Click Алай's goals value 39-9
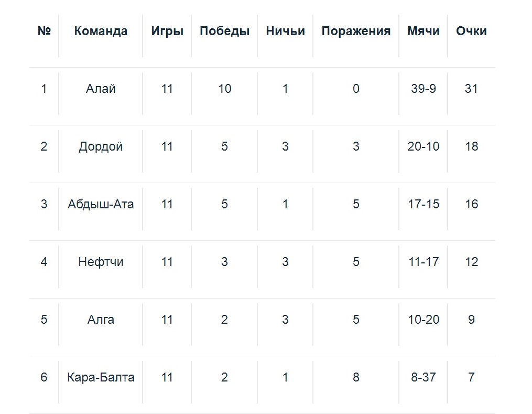 [x=424, y=89]
